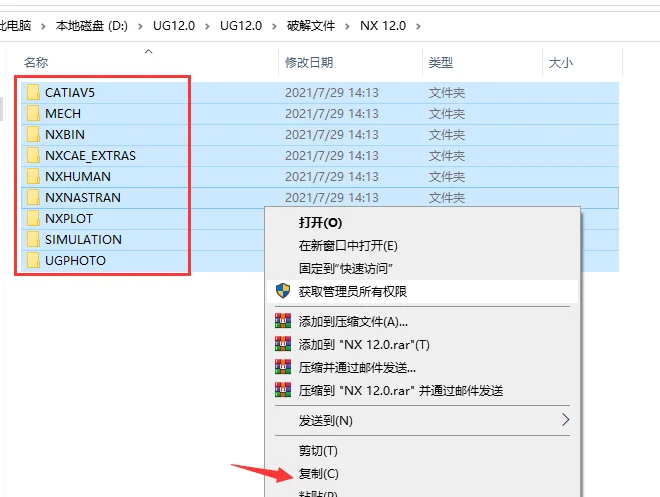Click the NXNASTRAN folder icon
This screenshot has height=497, width=660.
click(x=33, y=197)
